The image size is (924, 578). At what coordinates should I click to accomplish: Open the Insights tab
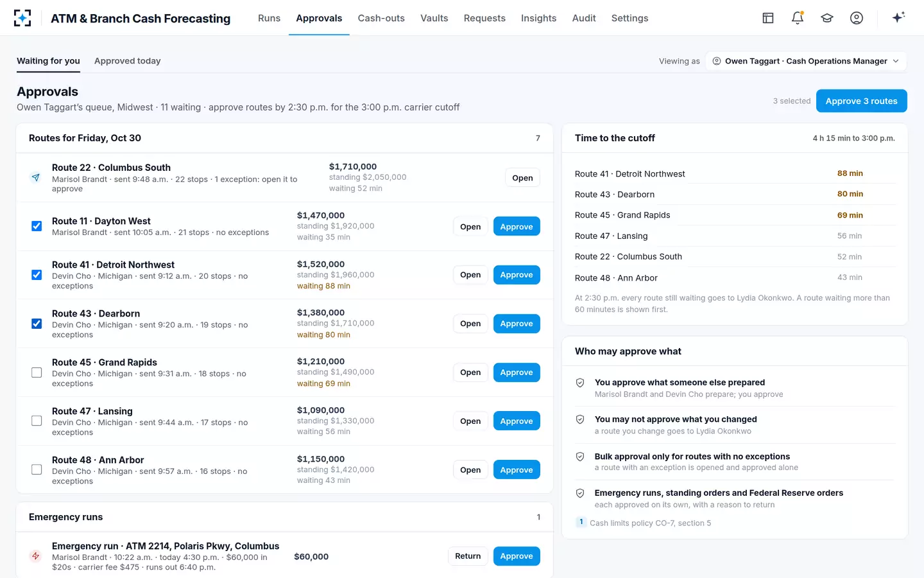[538, 18]
